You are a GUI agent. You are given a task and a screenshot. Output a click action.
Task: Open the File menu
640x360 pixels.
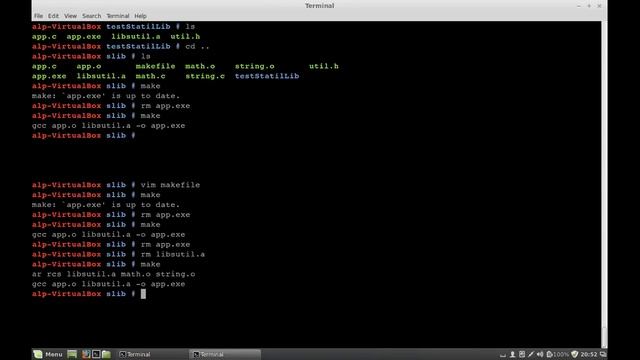click(38, 16)
